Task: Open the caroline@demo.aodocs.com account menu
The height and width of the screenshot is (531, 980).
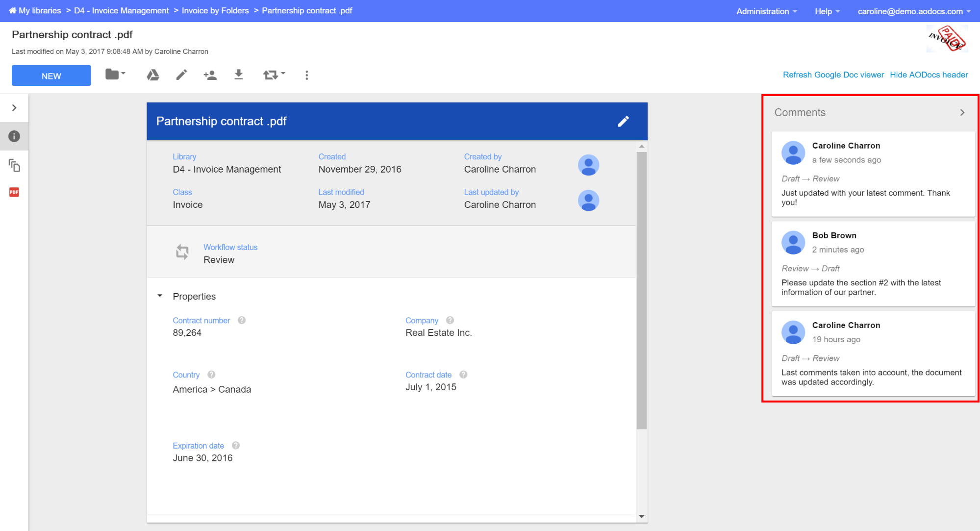Action: (914, 11)
